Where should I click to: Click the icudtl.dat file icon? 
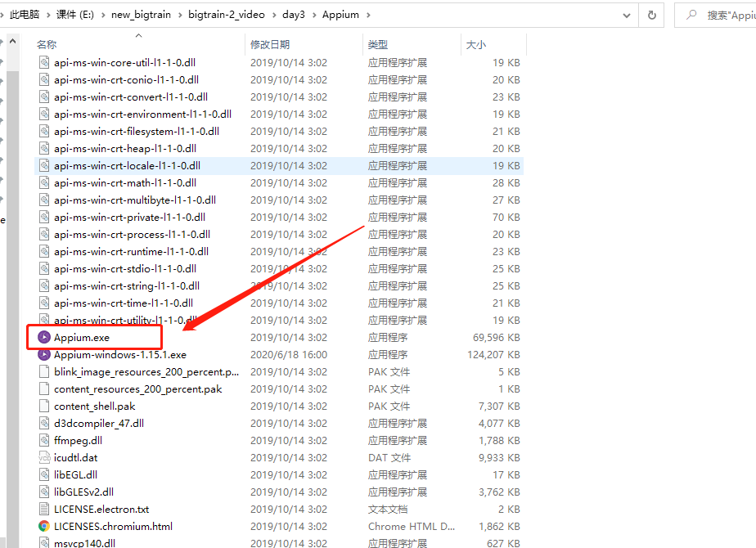pyautogui.click(x=44, y=458)
